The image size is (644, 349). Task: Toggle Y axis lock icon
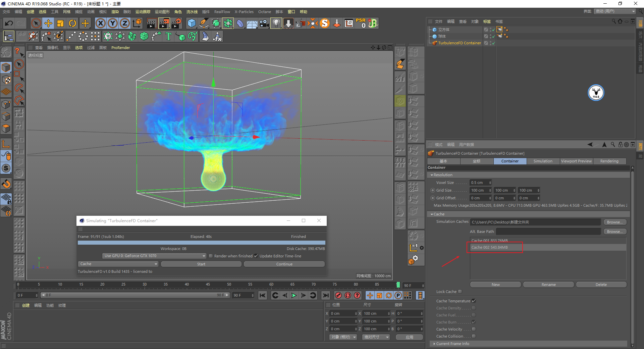113,23
